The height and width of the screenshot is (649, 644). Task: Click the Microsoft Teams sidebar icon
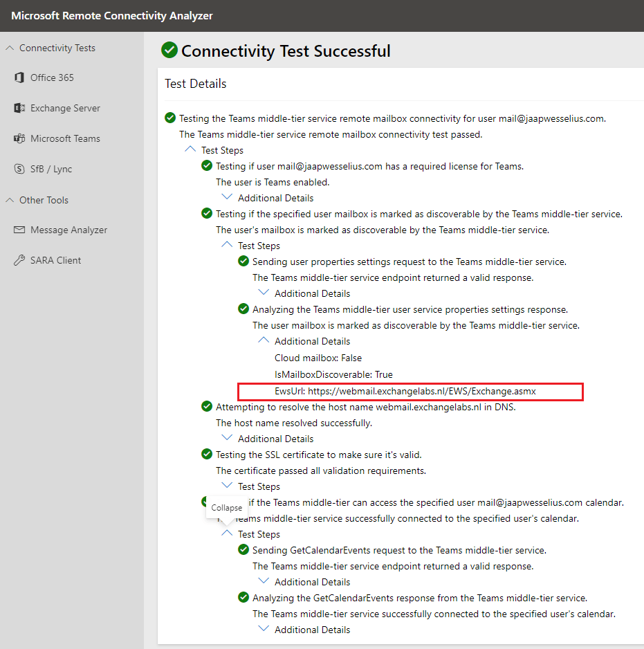pos(19,138)
